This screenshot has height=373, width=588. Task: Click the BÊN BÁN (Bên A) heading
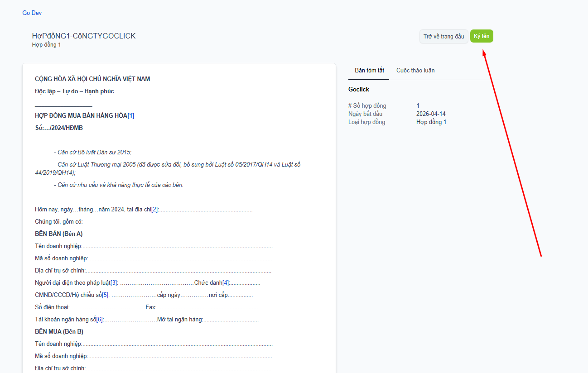pos(58,234)
